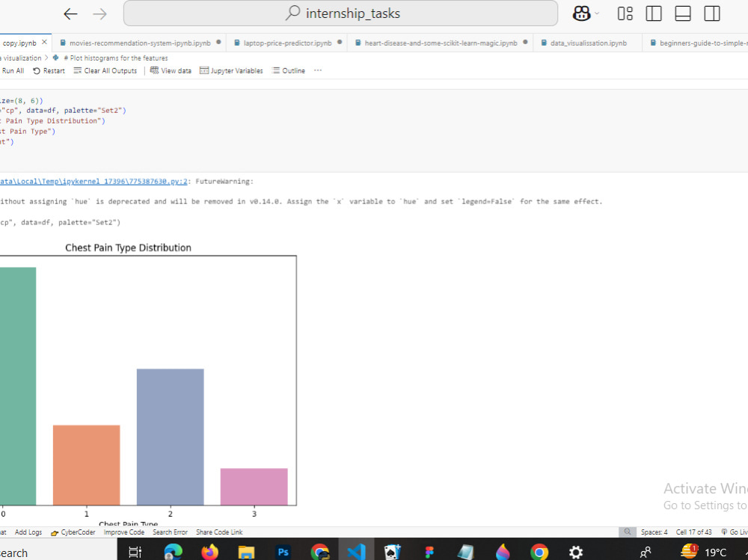Open Jupyter Variables
This screenshot has width=748, height=560.
[x=231, y=70]
